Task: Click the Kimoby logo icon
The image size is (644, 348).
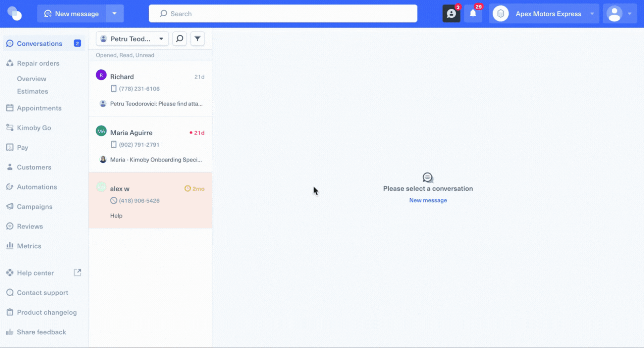Action: tap(14, 14)
